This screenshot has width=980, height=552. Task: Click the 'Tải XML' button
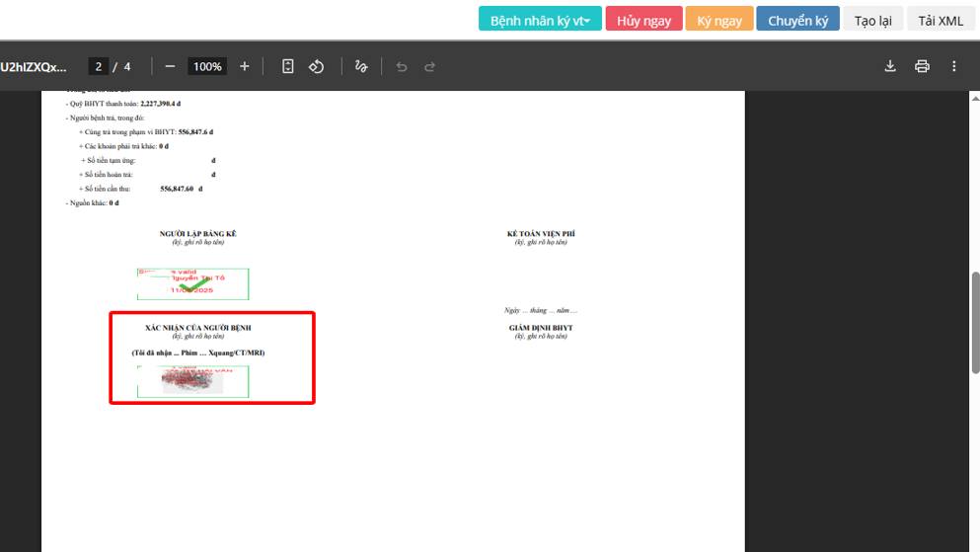click(x=941, y=20)
